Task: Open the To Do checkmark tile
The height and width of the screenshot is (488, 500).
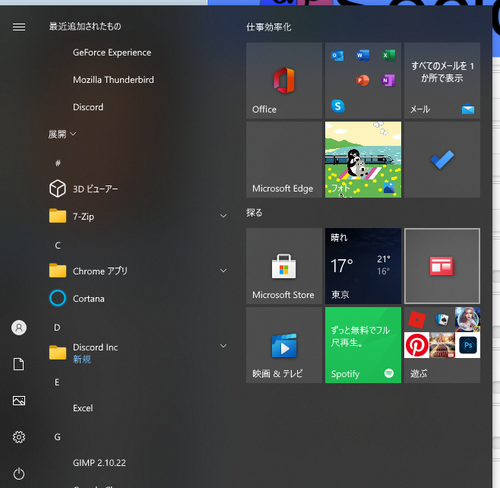Action: coord(442,159)
